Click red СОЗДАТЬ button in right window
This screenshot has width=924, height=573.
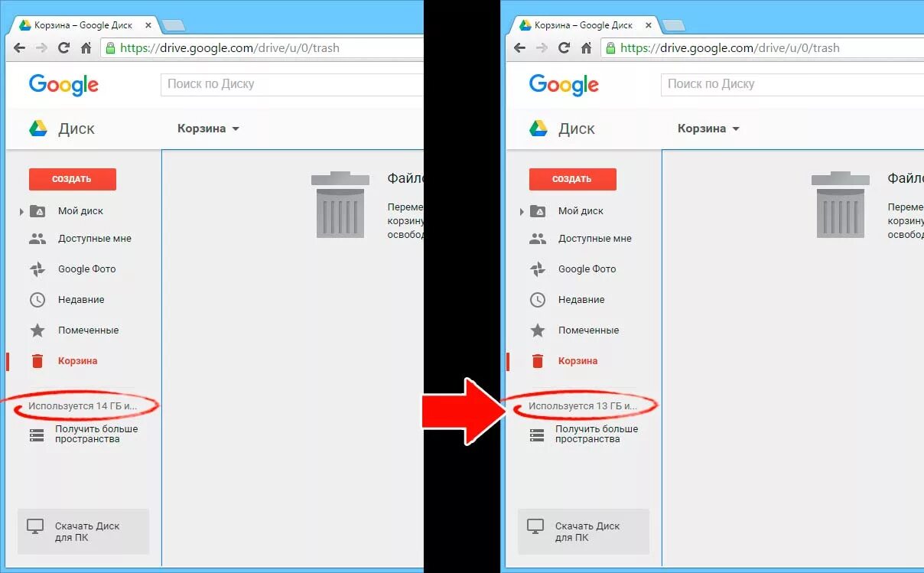(572, 179)
